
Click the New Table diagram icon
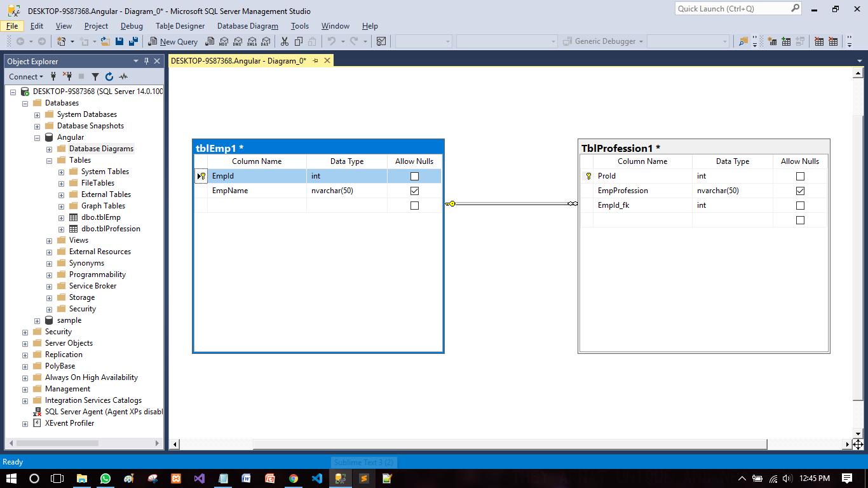[772, 41]
